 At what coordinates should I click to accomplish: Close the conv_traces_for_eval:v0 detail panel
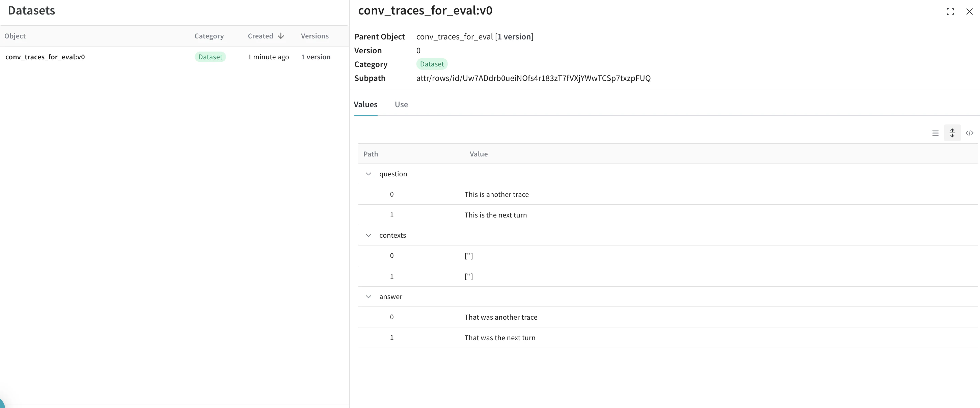[x=969, y=12]
